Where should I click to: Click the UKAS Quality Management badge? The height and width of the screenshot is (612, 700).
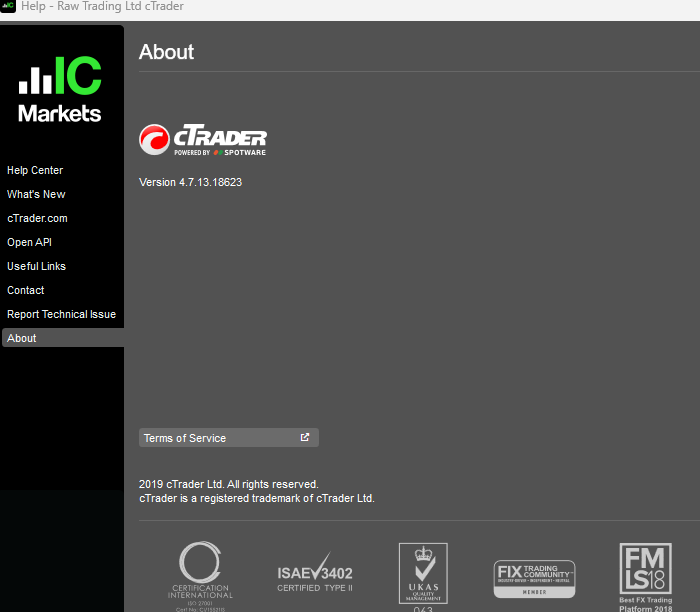point(423,576)
